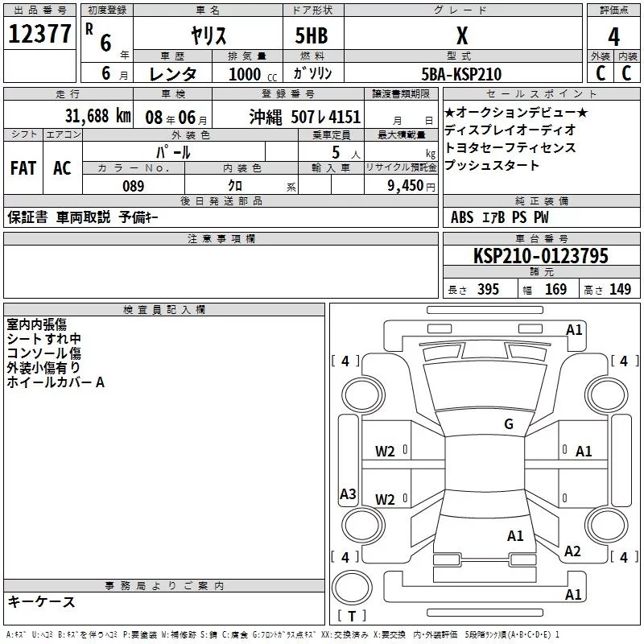Click the overall evaluation score 4
The image size is (644, 644).
pyautogui.click(x=613, y=36)
